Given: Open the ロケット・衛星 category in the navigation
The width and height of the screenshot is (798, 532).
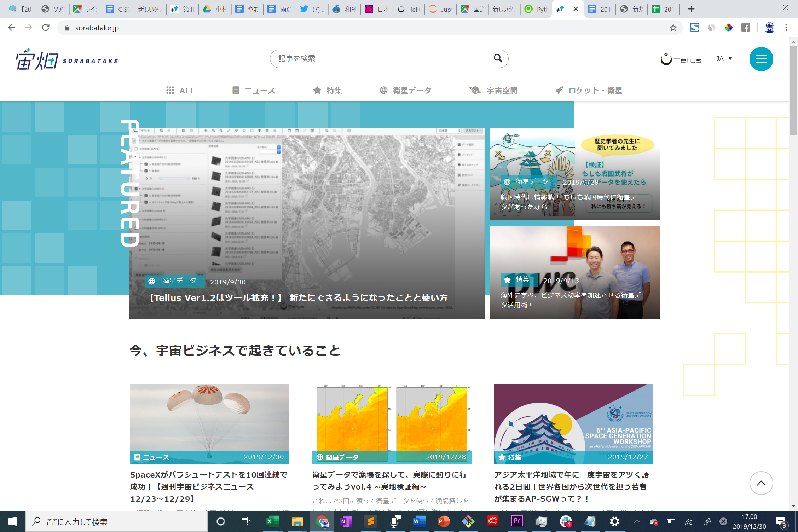Looking at the screenshot, I should 589,91.
